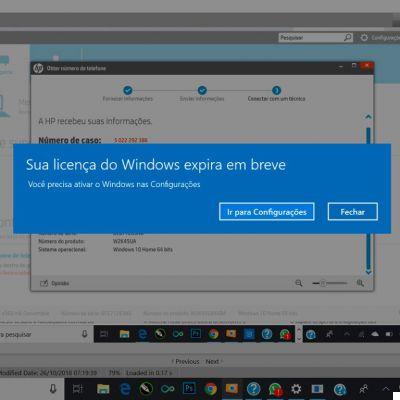This screenshot has height=400, width=400.
Task: Open the Opinião feedback link
Action: [x=55, y=283]
